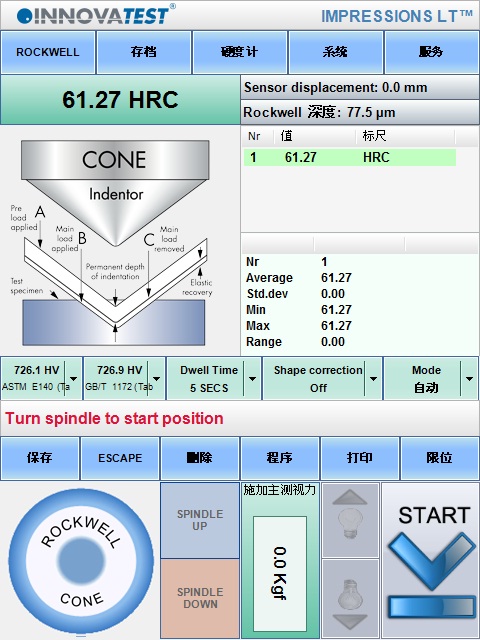
Task: Decrease light with the lower bulb icon
Action: click(350, 598)
